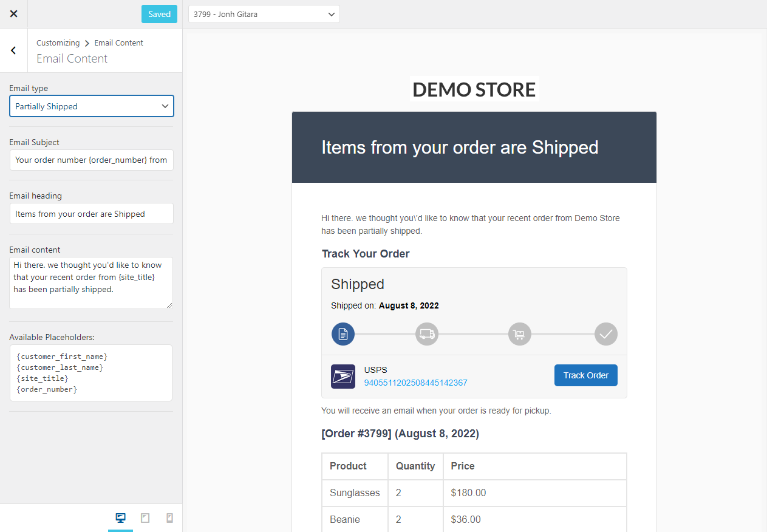
Task: Click inside the Email Subject field
Action: [x=91, y=160]
